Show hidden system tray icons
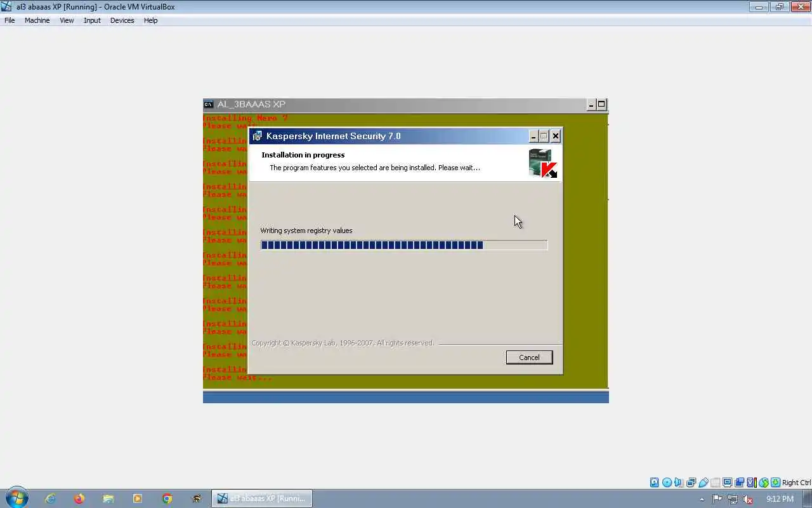Image resolution: width=812 pixels, height=508 pixels. 702,499
